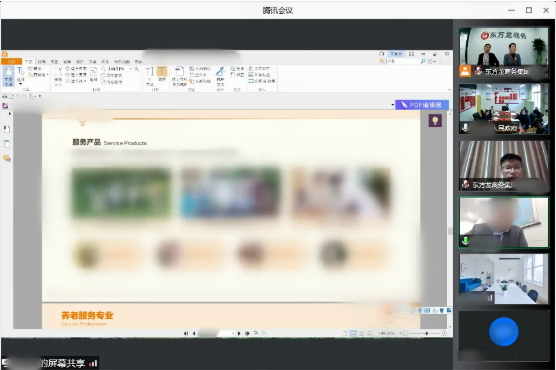Open the comments panel icon in left sidebar
This screenshot has width=556, height=370.
pyautogui.click(x=7, y=158)
